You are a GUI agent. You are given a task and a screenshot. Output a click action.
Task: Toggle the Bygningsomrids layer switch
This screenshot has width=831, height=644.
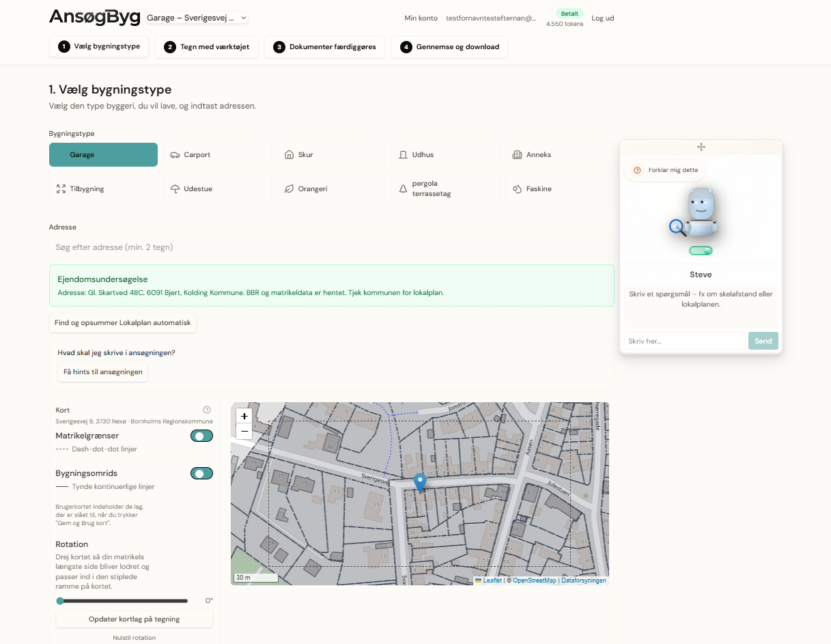click(x=201, y=473)
